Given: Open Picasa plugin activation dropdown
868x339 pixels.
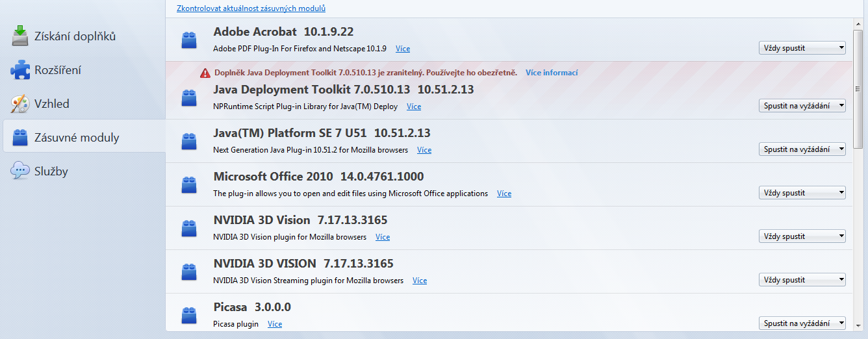Looking at the screenshot, I should (802, 323).
